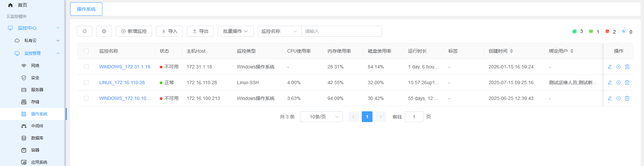Image resolution: width=644 pixels, height=166 pixels.
Task: Click the server icon beside 服务器
Action: (x=24, y=90)
